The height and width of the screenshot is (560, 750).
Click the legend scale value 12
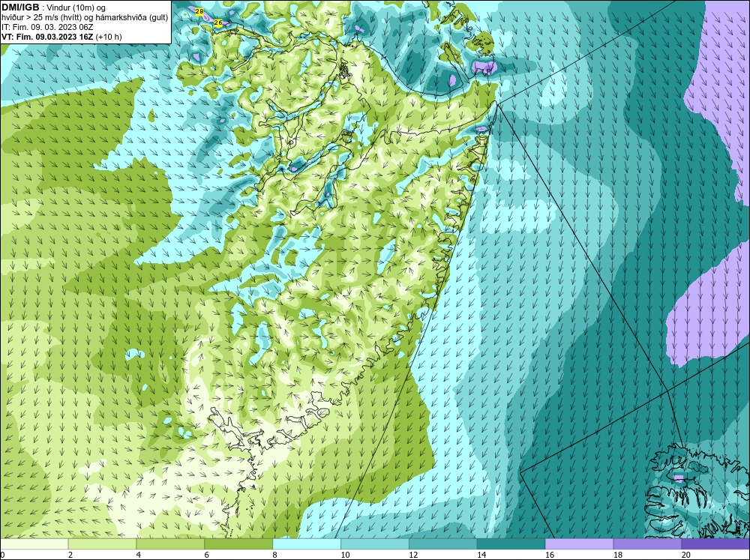click(x=413, y=555)
